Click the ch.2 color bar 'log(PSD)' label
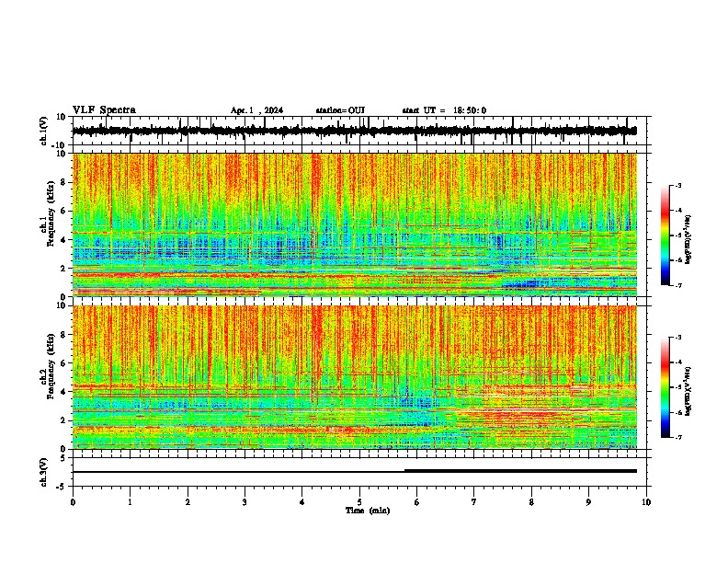Viewport: 728px width, 563px height. coord(688,391)
